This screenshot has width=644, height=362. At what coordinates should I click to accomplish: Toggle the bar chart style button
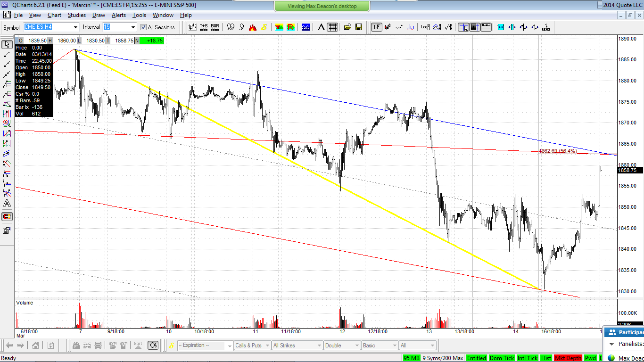(377, 27)
